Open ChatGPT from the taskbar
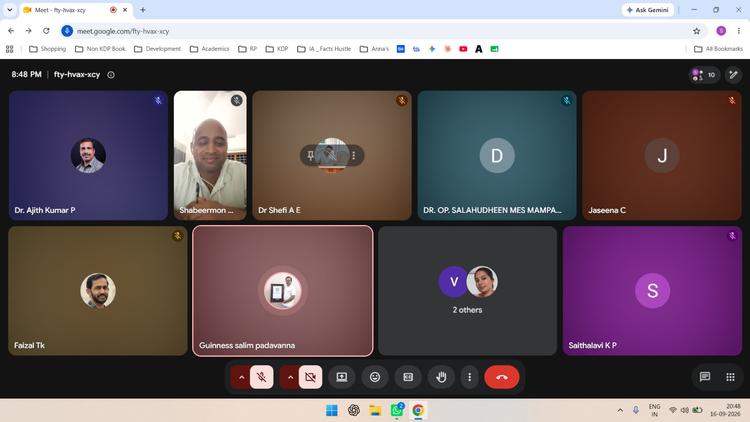Image resolution: width=750 pixels, height=422 pixels. (353, 410)
